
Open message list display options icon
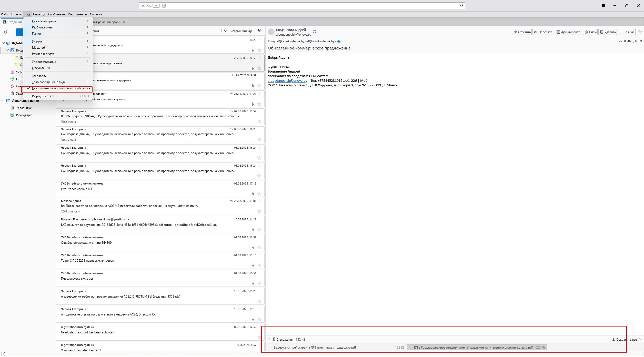coord(260,31)
